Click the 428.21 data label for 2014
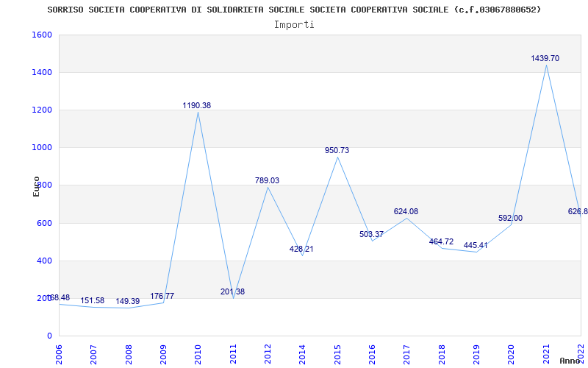The height and width of the screenshot is (368, 588). [x=301, y=249]
